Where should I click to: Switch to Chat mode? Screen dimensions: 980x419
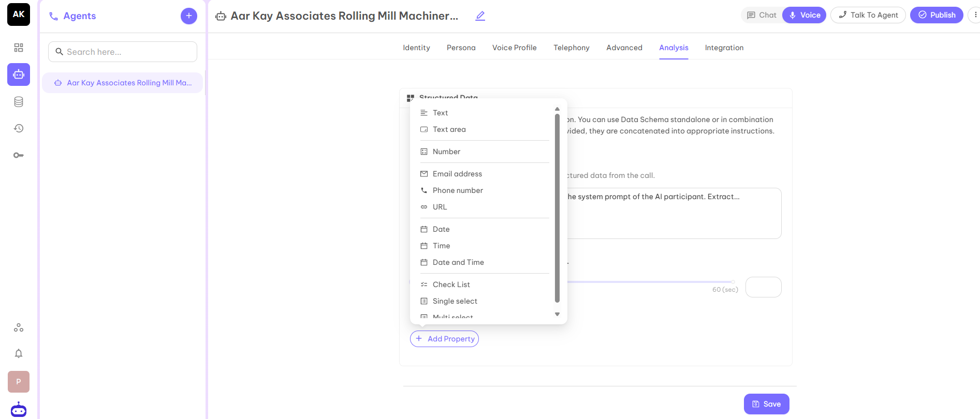[762, 15]
